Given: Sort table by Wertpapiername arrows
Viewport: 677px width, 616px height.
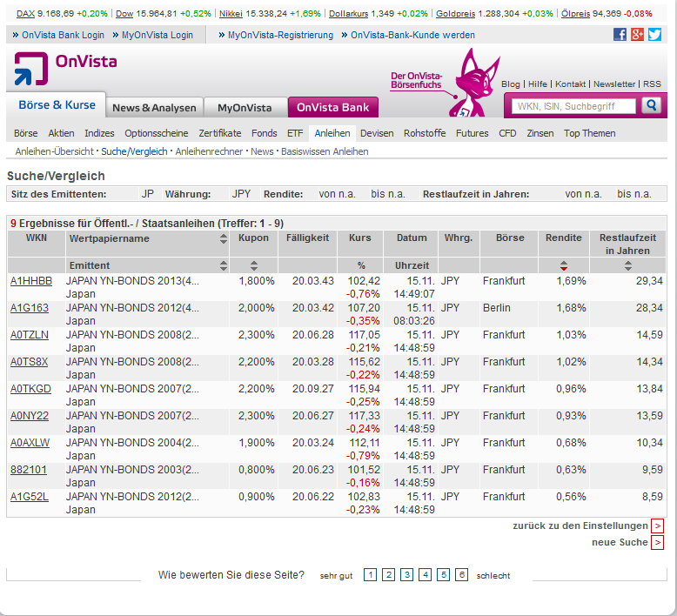Looking at the screenshot, I should click(x=224, y=238).
